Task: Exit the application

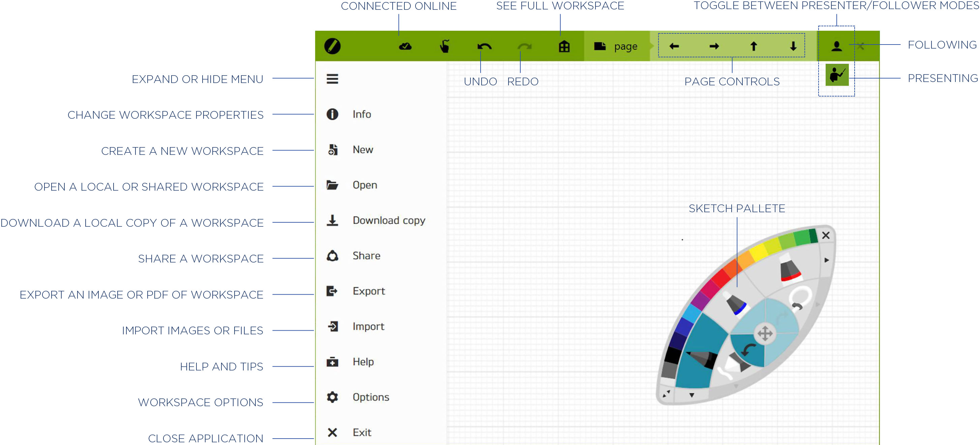Action: click(x=380, y=433)
